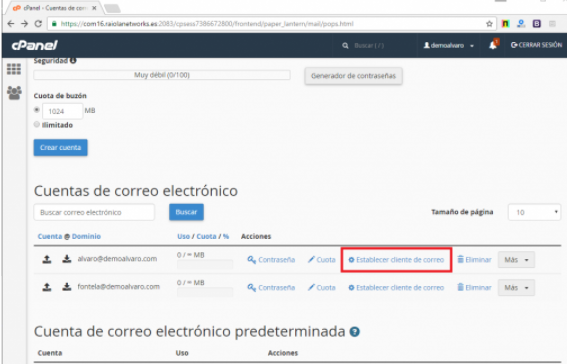Establecer cliente de correo for fontela
The width and height of the screenshot is (567, 364).
click(x=396, y=288)
